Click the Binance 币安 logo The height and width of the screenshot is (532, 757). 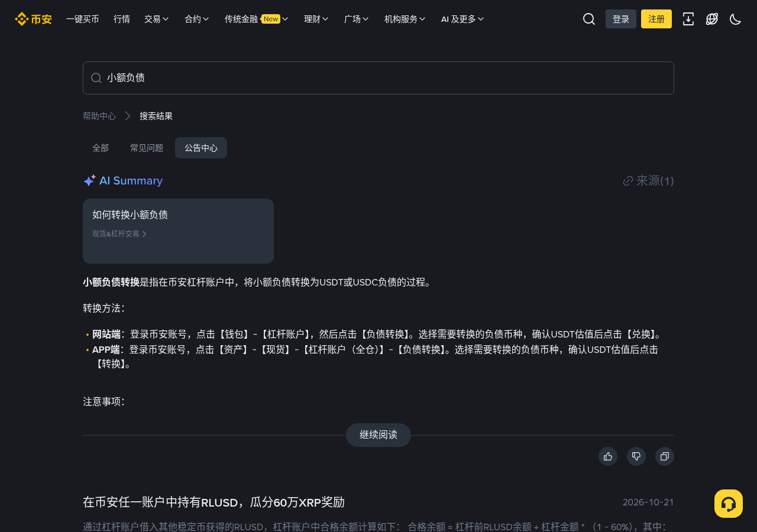pos(33,19)
